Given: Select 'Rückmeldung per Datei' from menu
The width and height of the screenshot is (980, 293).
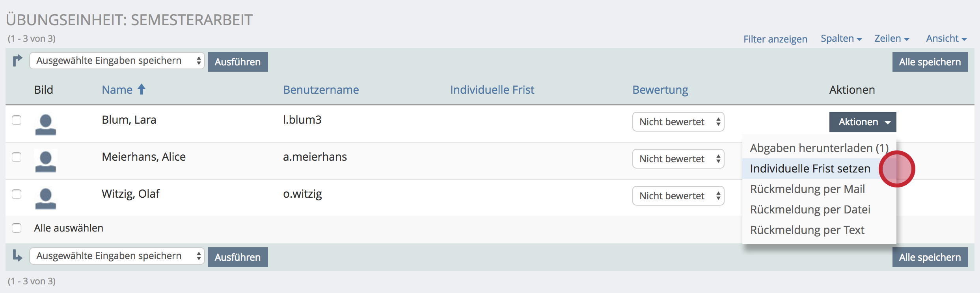Looking at the screenshot, I should coord(810,210).
